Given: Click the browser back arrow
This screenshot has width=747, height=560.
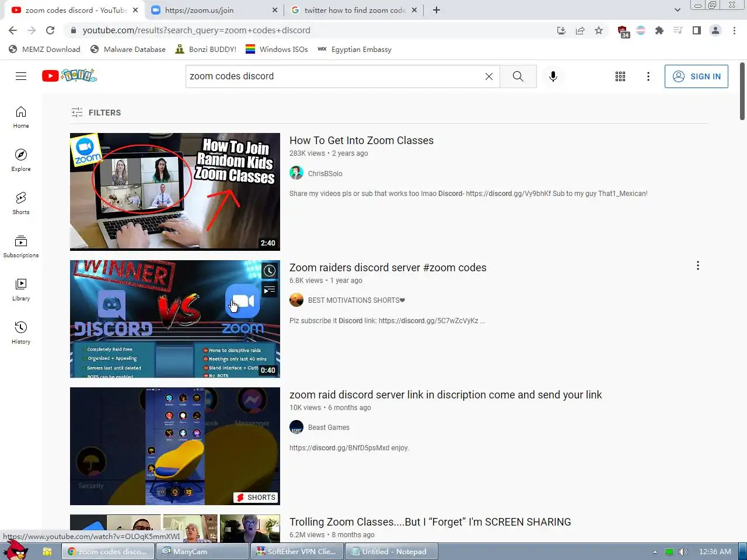Looking at the screenshot, I should coord(13,30).
